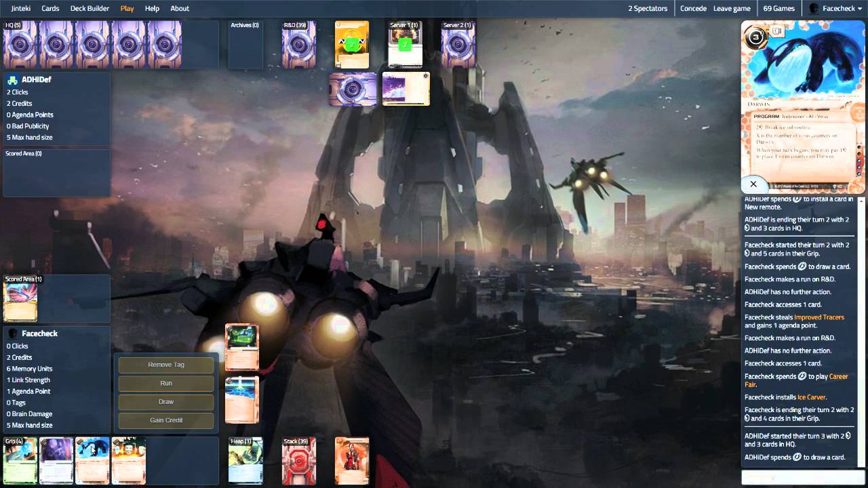
Task: Click the Gain Credit button
Action: point(166,420)
